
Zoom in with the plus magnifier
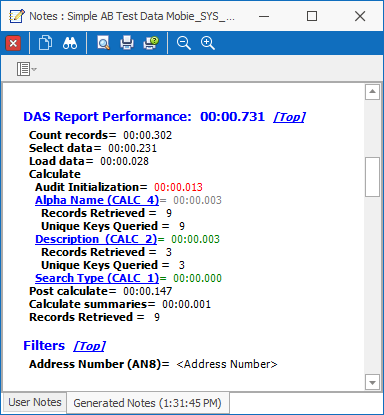[x=207, y=43]
